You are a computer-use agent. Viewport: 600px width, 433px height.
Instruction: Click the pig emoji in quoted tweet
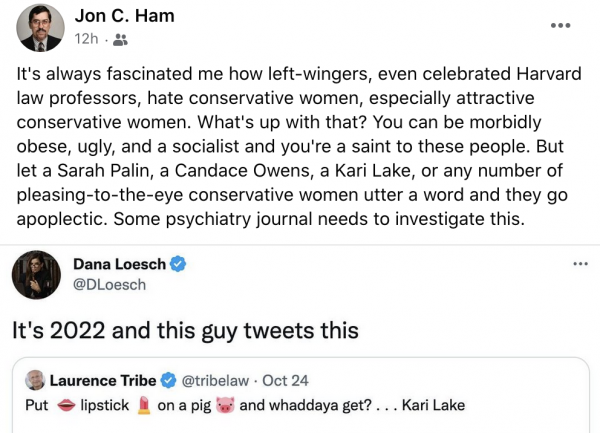click(225, 406)
